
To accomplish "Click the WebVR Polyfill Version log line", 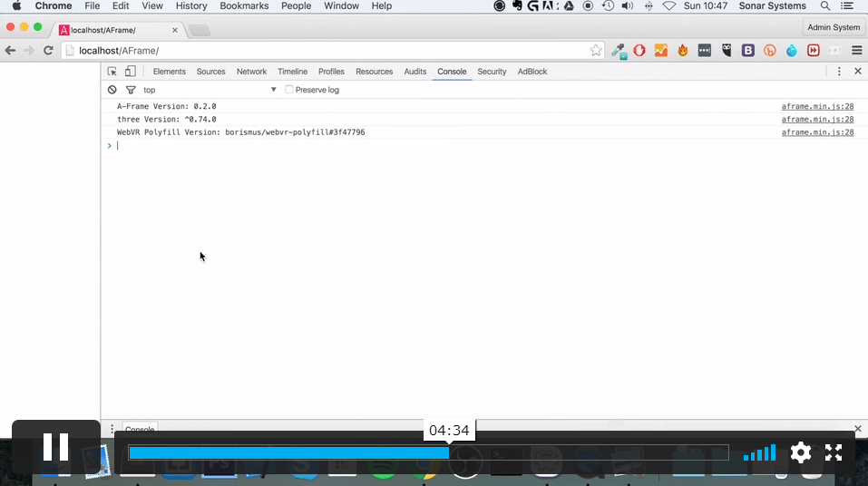I will point(240,132).
